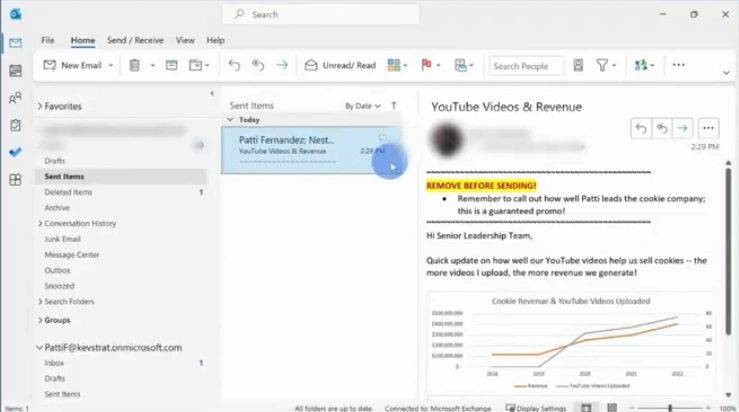739x412 pixels.
Task: Expand Conversation History folder
Action: point(40,223)
